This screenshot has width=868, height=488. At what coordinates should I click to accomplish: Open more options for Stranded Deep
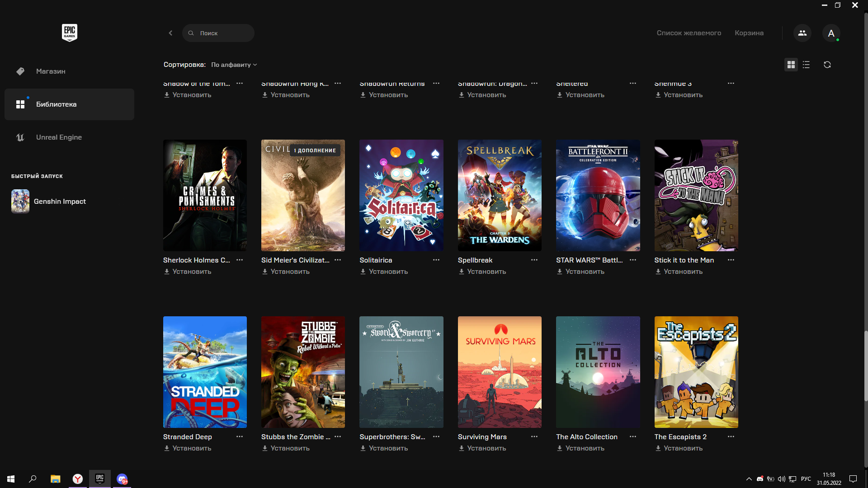coord(240,436)
